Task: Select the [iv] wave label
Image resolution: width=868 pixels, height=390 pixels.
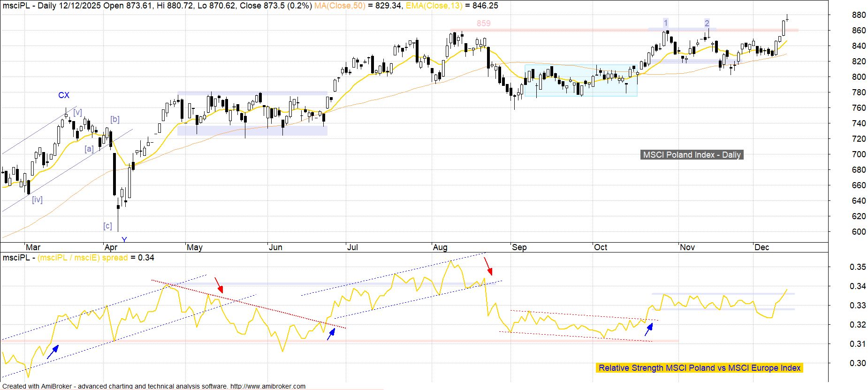Action: (x=37, y=199)
